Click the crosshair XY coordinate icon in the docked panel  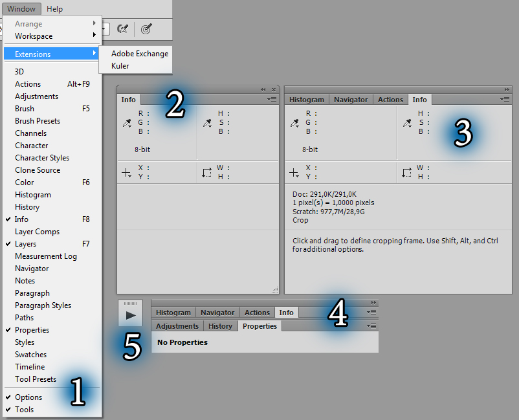294,173
